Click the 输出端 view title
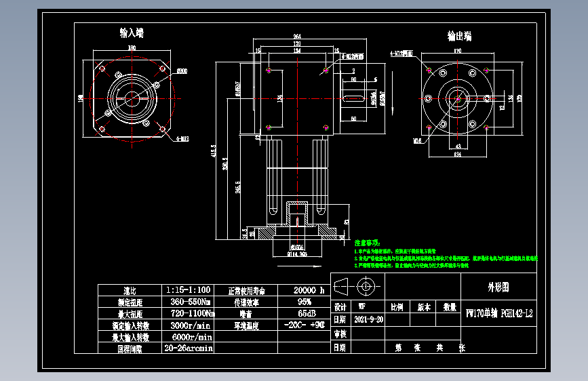Viewport: 588px width, 381px height. 459,37
